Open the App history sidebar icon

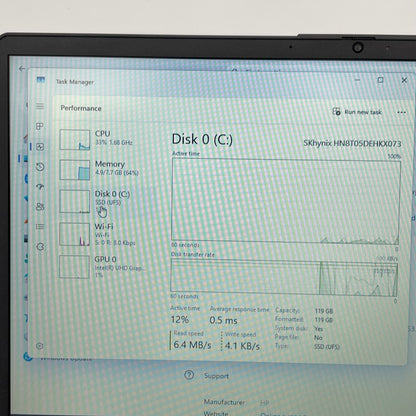(40, 167)
